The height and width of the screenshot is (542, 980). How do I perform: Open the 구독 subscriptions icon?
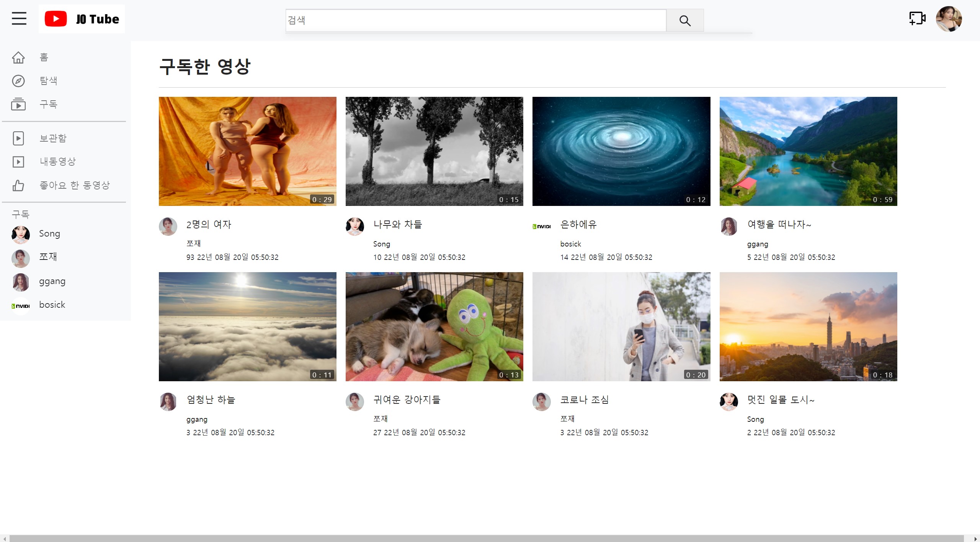[19, 104]
